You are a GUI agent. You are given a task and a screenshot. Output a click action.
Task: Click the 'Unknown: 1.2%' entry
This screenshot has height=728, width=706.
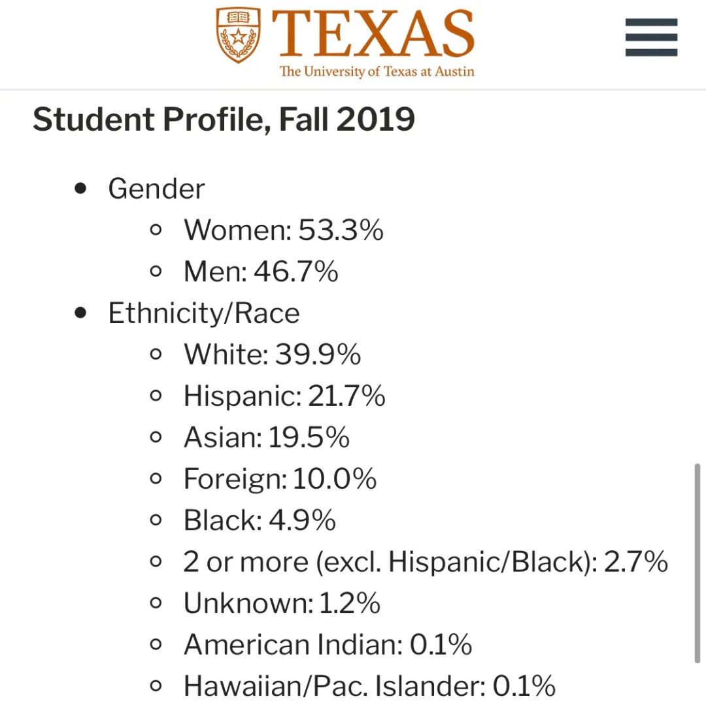[x=282, y=603]
